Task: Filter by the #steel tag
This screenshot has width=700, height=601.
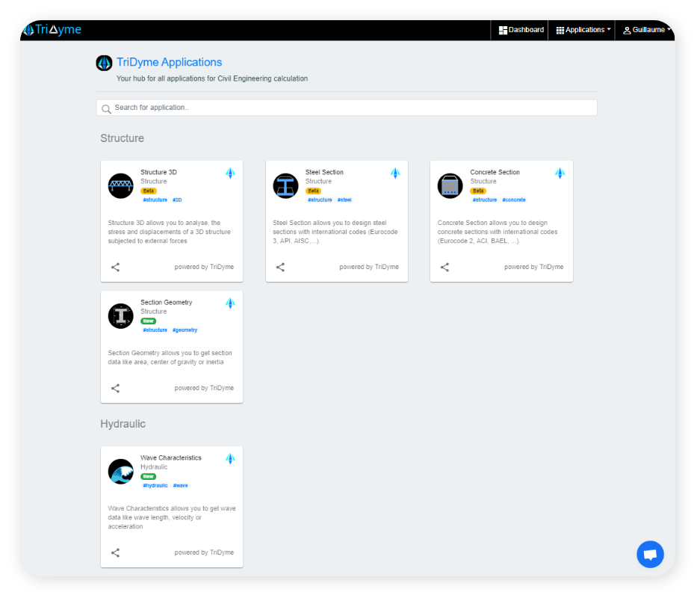Action: pyautogui.click(x=344, y=200)
